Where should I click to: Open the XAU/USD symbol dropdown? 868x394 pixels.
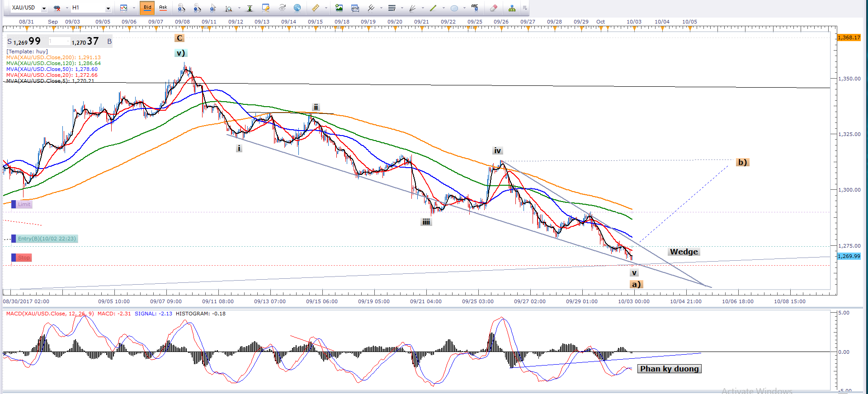(44, 8)
